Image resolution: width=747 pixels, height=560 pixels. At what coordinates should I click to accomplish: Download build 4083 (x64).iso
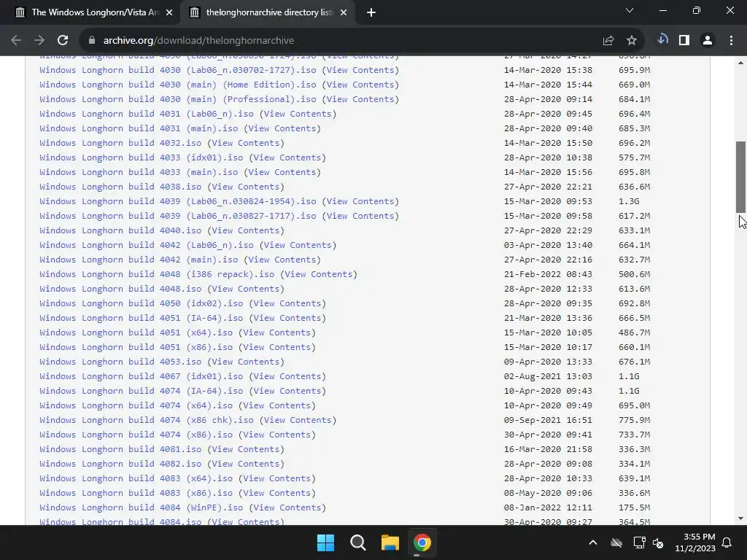coord(136,478)
